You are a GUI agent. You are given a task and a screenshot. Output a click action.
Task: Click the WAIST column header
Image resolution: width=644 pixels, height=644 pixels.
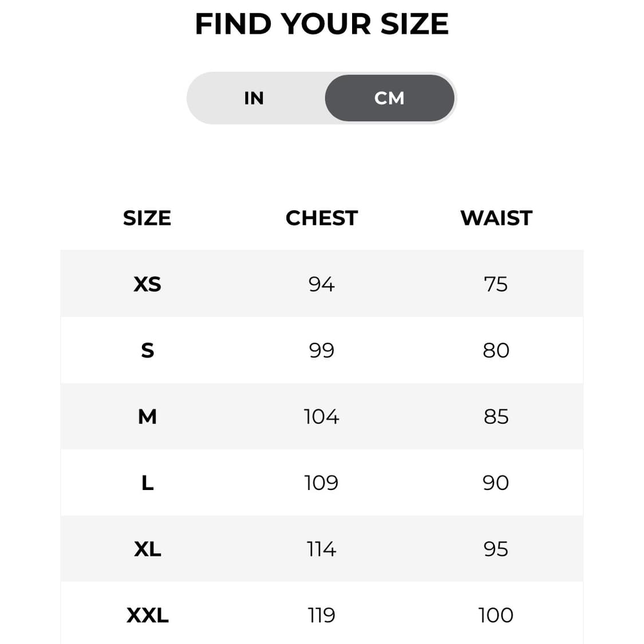pos(496,218)
